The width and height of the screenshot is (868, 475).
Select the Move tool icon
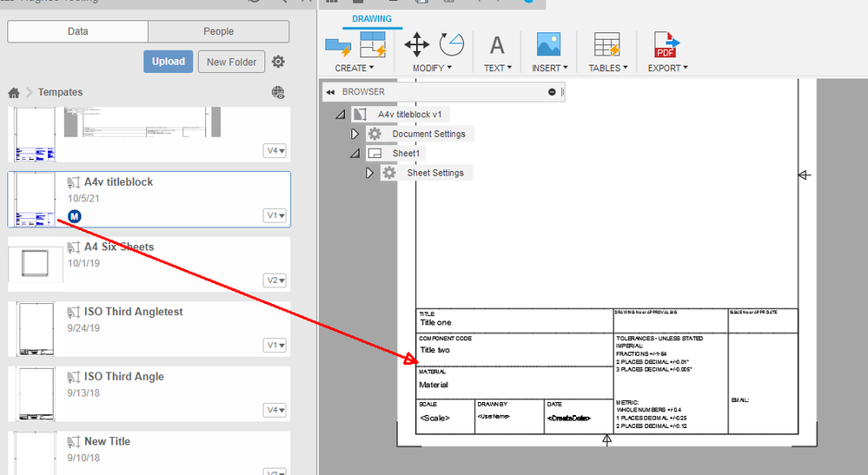click(x=417, y=45)
